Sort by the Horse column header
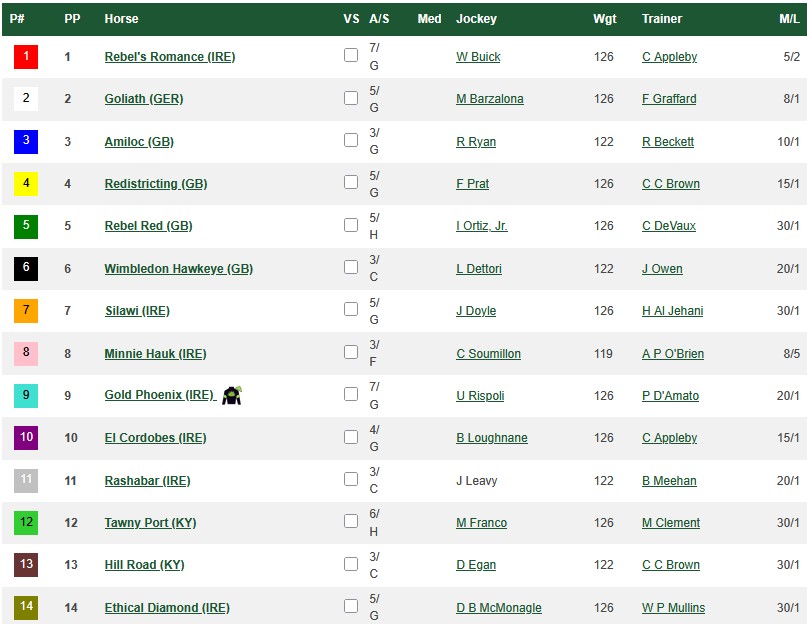 pos(121,19)
